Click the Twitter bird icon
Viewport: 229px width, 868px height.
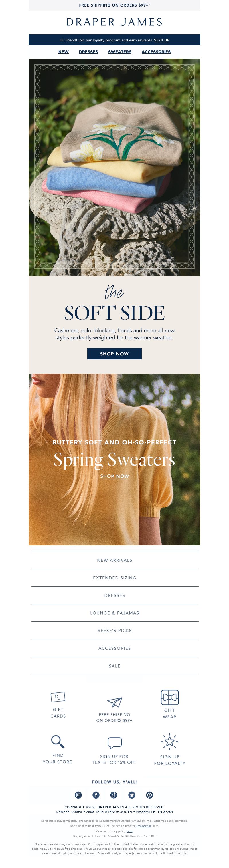[x=132, y=795]
